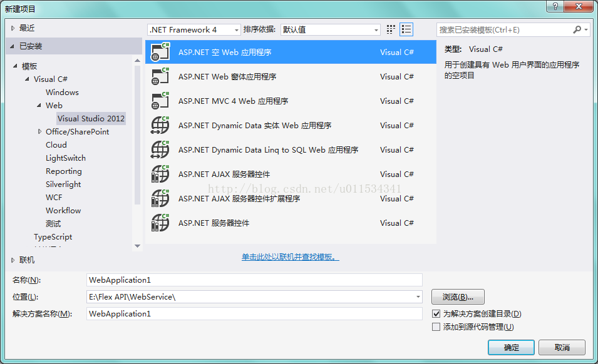
Task: Toggle 为解决方案创建目录 checkbox
Action: pos(436,314)
